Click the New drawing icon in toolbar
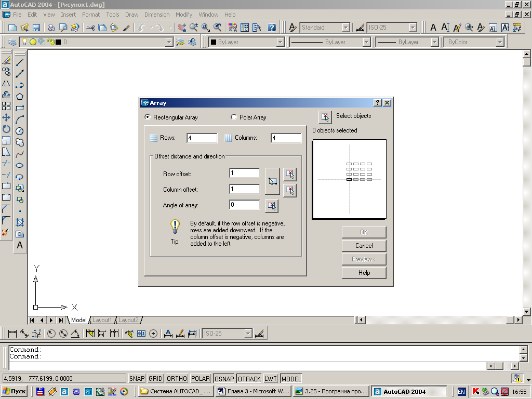532x399 pixels. pyautogui.click(x=12, y=28)
